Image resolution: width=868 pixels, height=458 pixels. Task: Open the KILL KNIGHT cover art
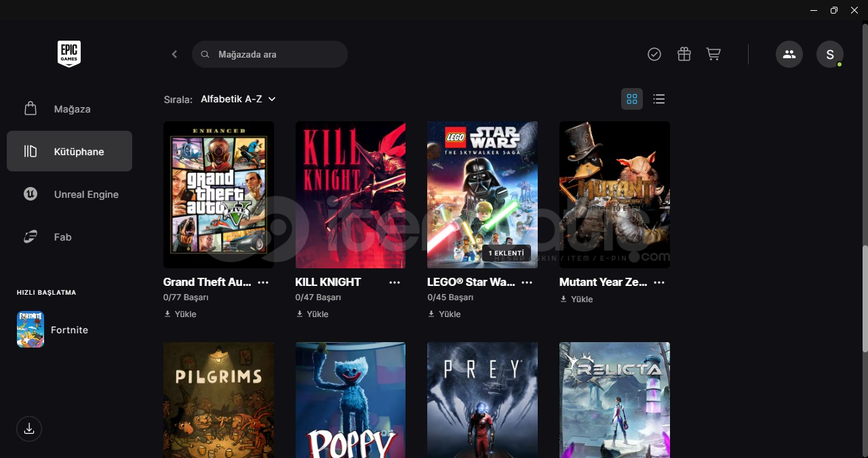pyautogui.click(x=351, y=194)
